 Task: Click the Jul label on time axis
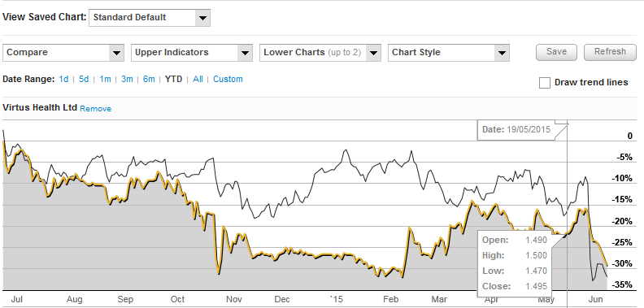pyautogui.click(x=16, y=299)
